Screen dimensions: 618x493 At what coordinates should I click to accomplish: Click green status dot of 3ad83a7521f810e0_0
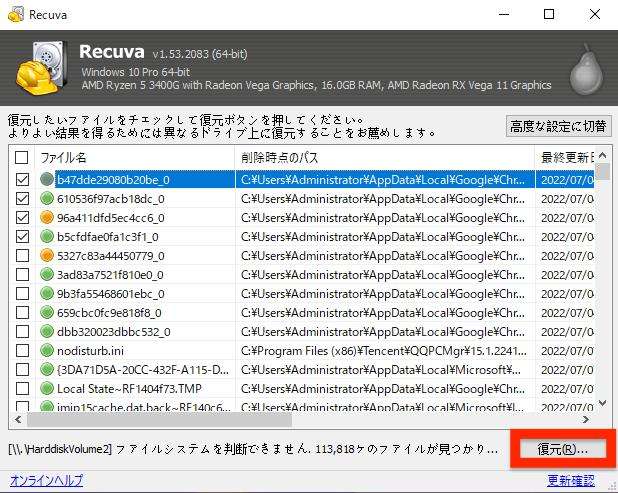[x=47, y=275]
